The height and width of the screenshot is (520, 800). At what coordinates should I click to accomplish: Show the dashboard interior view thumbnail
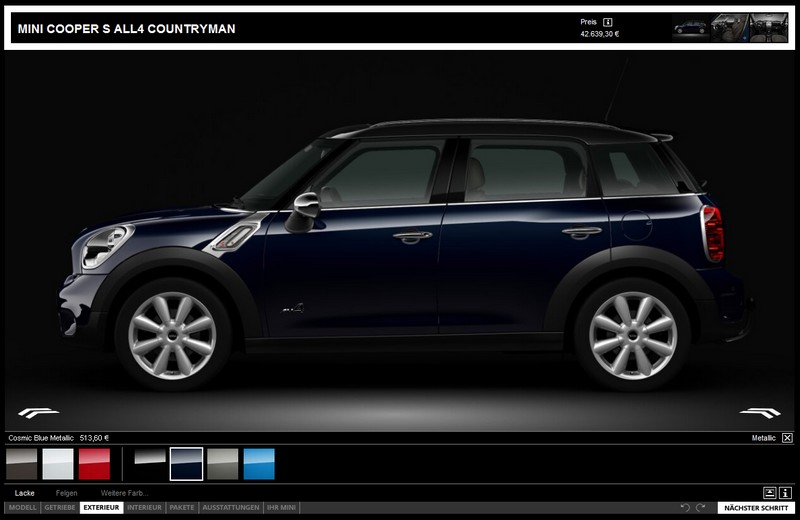[769, 27]
